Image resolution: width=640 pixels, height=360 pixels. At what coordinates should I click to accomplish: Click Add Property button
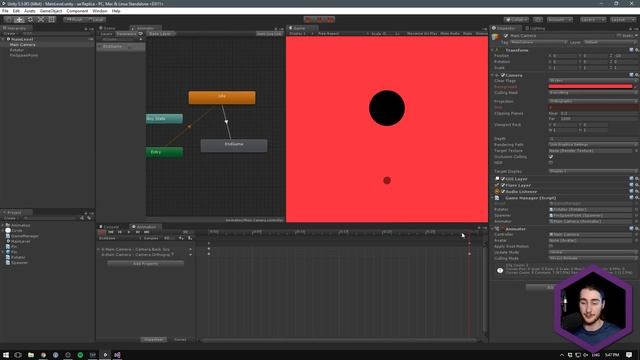tap(146, 264)
